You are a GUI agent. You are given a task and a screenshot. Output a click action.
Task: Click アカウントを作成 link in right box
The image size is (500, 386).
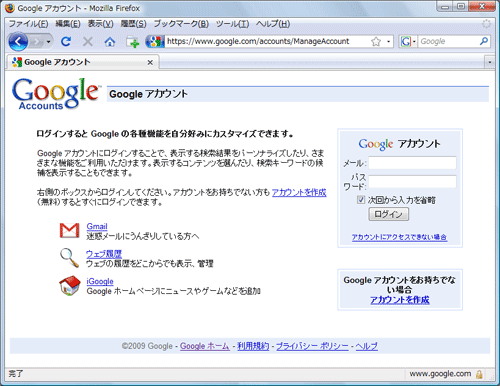pos(400,300)
